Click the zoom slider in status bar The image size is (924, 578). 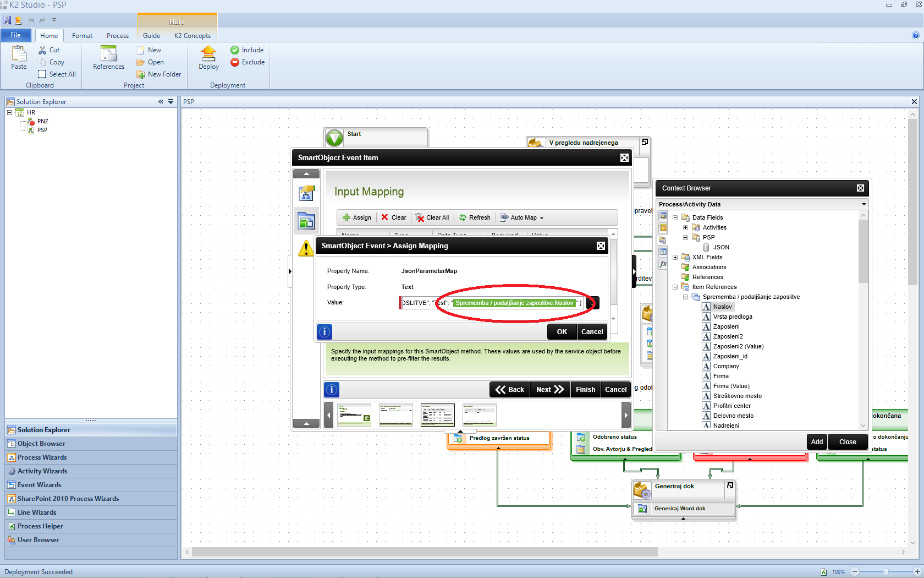point(886,571)
